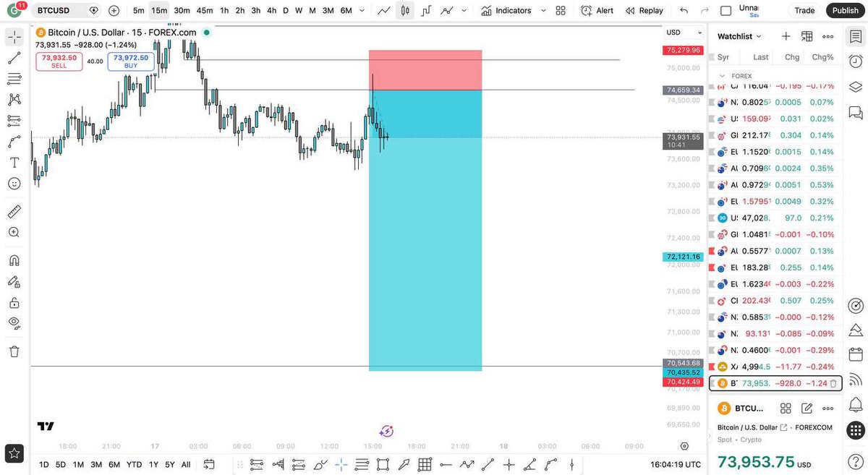
Task: Open the forecasting and position tools
Action: [x=14, y=121]
